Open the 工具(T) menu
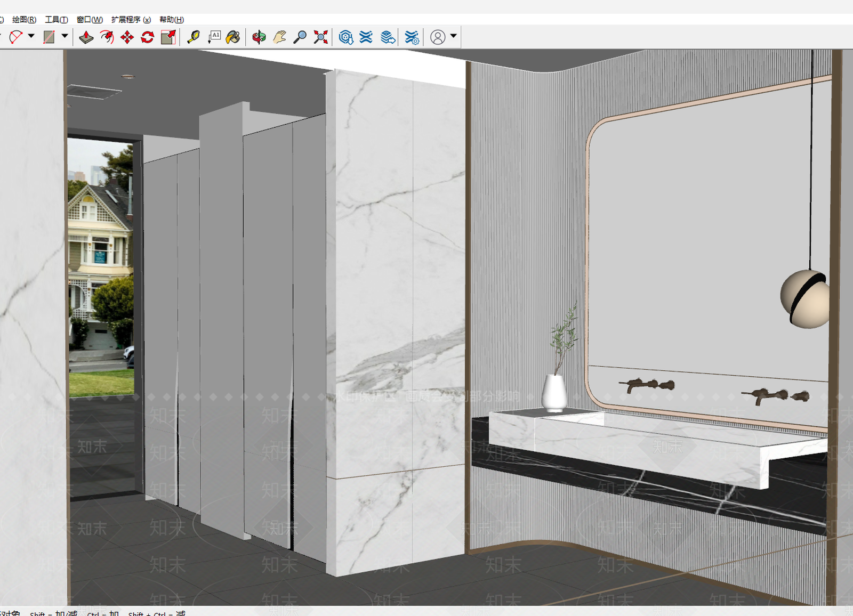853x616 pixels. (x=57, y=20)
